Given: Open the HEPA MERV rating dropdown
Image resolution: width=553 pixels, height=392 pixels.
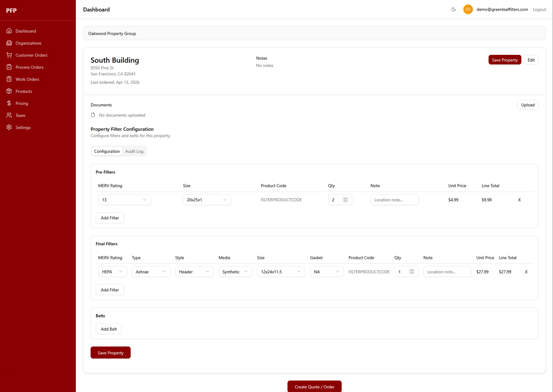Looking at the screenshot, I should point(113,272).
